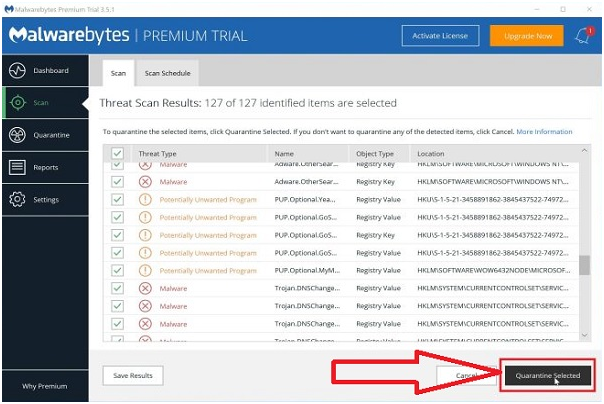This screenshot has height=404, width=604.
Task: Click the Activate License button
Action: 440,36
